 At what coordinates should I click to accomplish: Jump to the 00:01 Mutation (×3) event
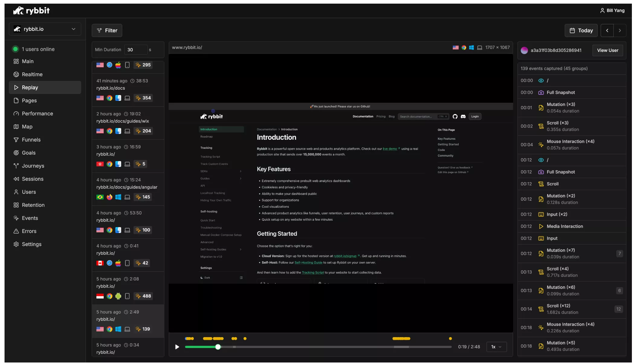tap(572, 108)
